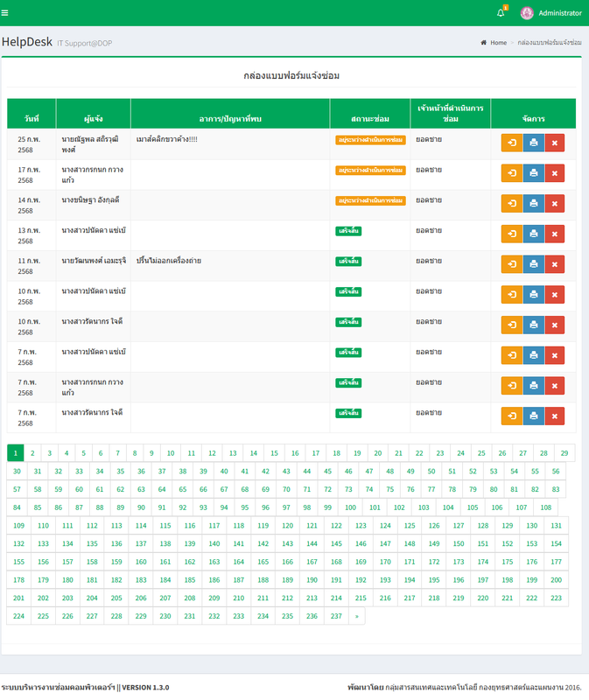Image resolution: width=589 pixels, height=700 pixels.
Task: Go to pagination page 84
Action: 17,507
